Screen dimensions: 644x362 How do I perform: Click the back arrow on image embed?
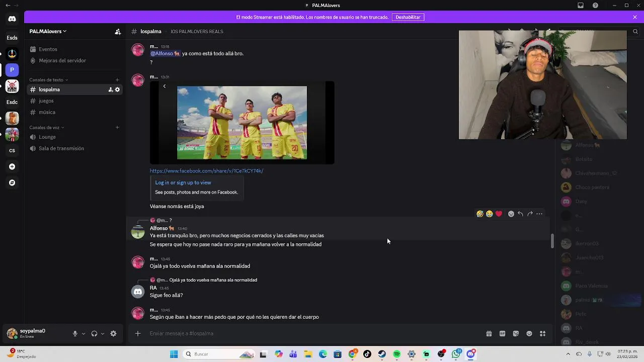coord(164,86)
